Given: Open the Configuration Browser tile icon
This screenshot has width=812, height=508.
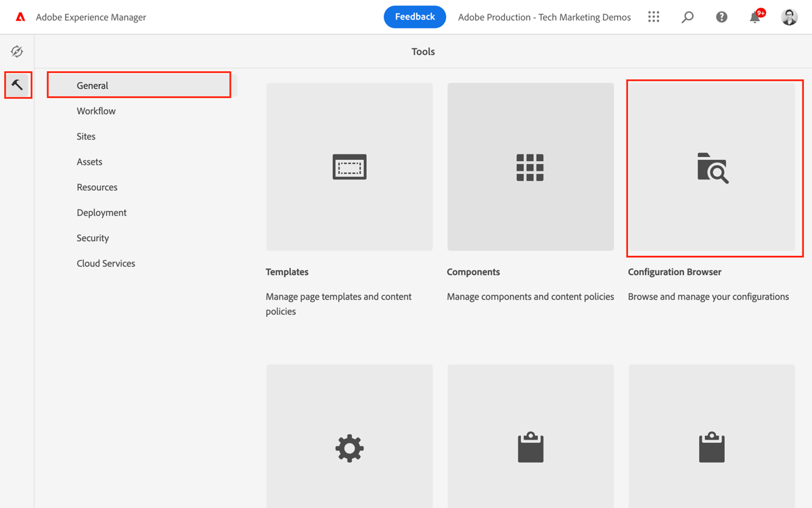Looking at the screenshot, I should coord(715,168).
